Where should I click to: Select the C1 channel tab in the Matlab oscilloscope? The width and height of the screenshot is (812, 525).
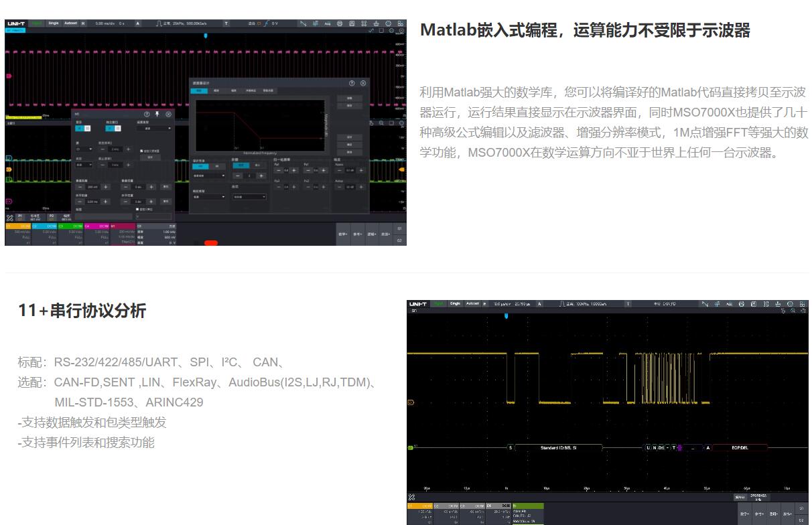tap(18, 226)
